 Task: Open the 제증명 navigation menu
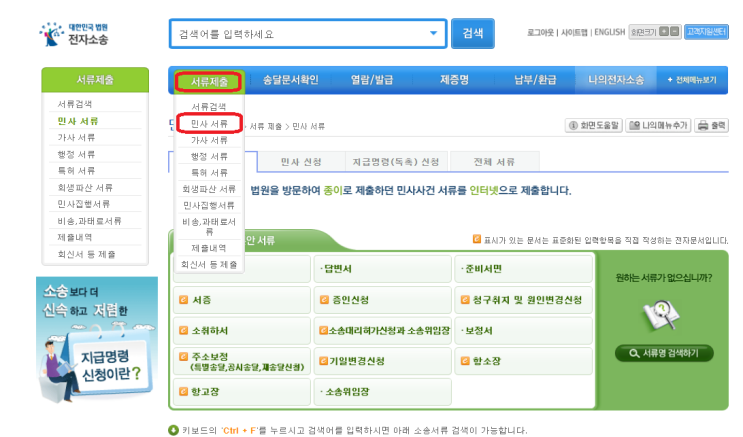[454, 80]
